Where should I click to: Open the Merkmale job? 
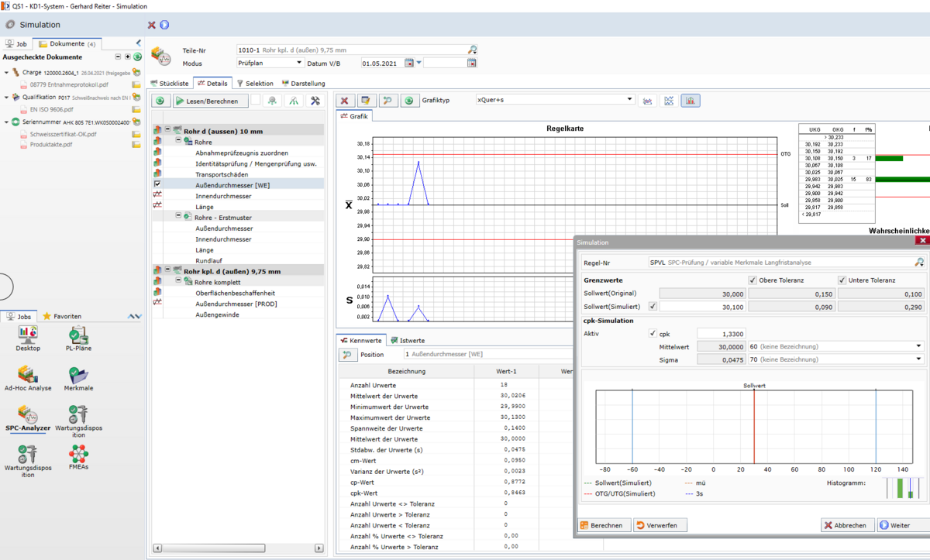78,379
